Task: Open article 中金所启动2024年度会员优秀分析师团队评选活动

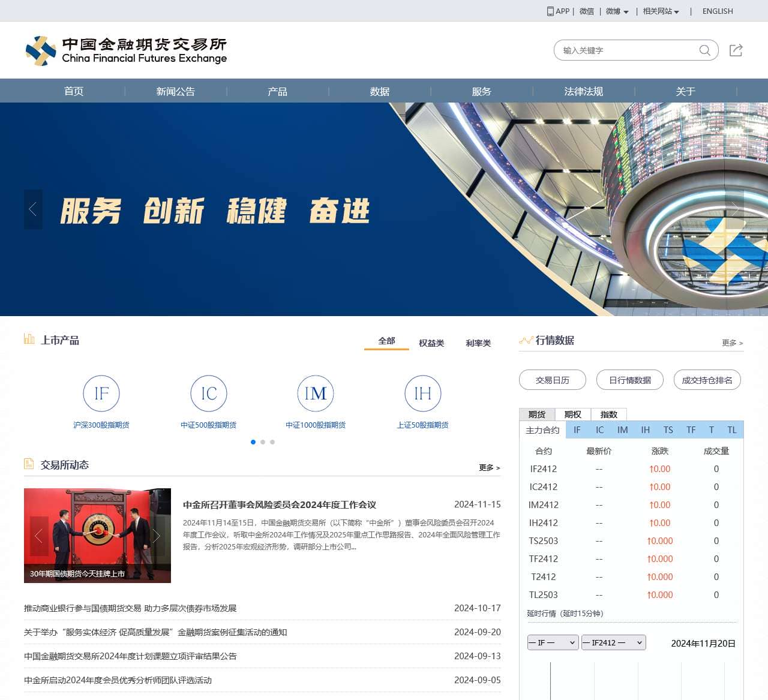Action: tap(118, 680)
